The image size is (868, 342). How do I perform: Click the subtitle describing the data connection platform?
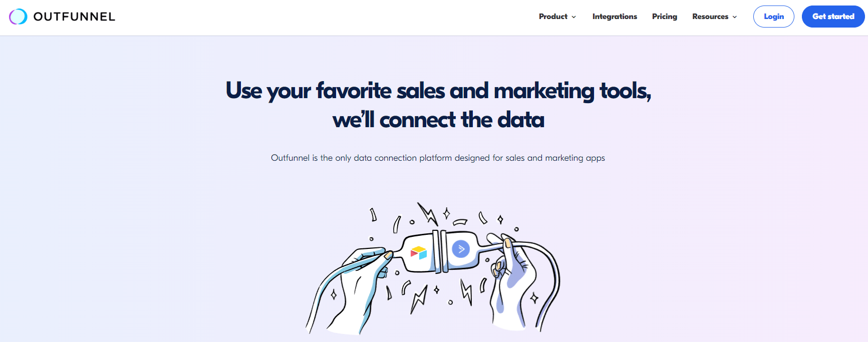(x=437, y=158)
